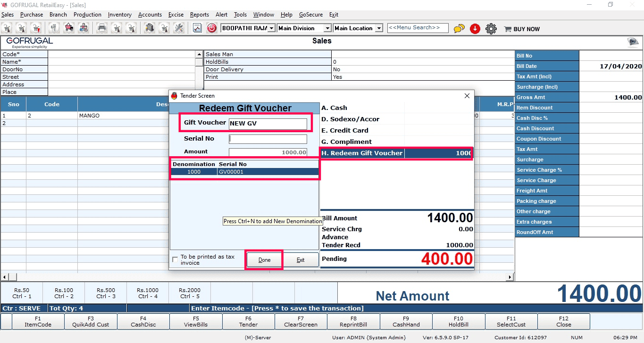Open the Help menu

click(x=286, y=15)
